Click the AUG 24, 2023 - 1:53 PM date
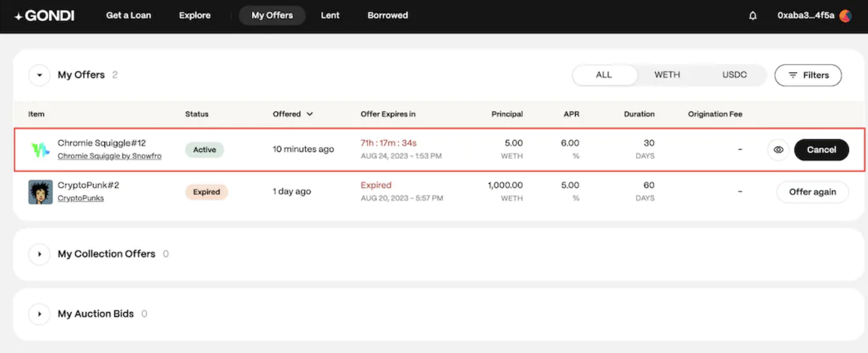Viewport: 868px width, 353px height. [x=401, y=156]
